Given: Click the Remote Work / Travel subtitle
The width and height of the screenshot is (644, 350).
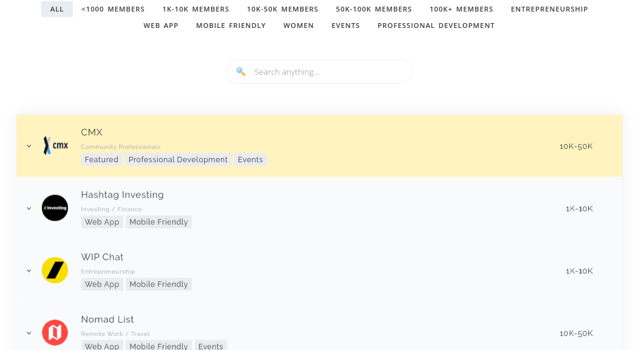Looking at the screenshot, I should coord(115,334).
